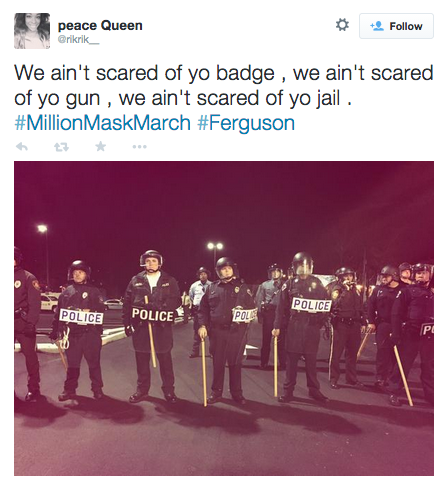448x491 pixels.
Task: Click the POLICE shield held by visor-down officer
Action: 311,305
